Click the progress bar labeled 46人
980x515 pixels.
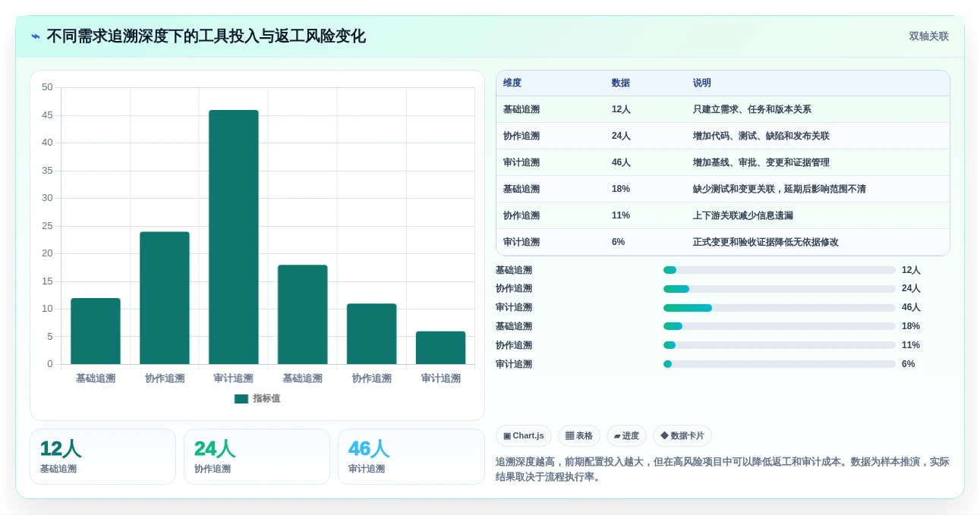[780, 308]
